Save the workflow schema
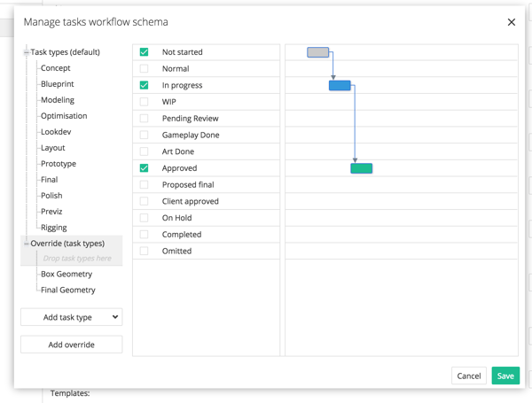 click(505, 376)
